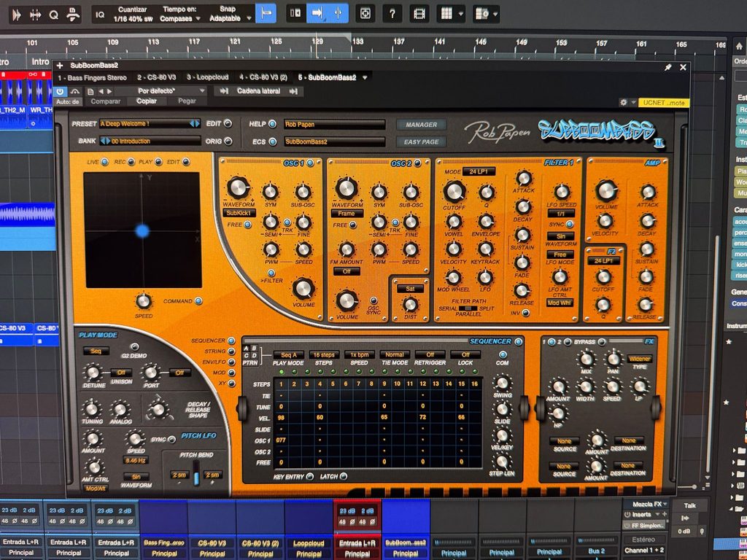Screen dimensions: 747x560
Task: Click the Cadena lateral sidechain button
Action: tap(258, 91)
